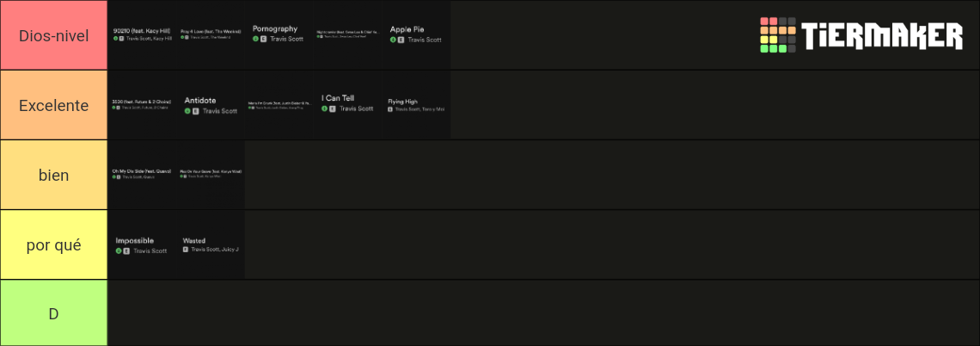Click the green download icon under Antidote

click(187, 111)
